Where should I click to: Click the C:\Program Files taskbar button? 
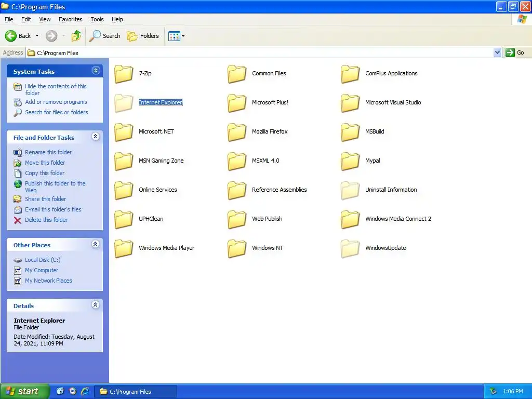[x=135, y=392]
